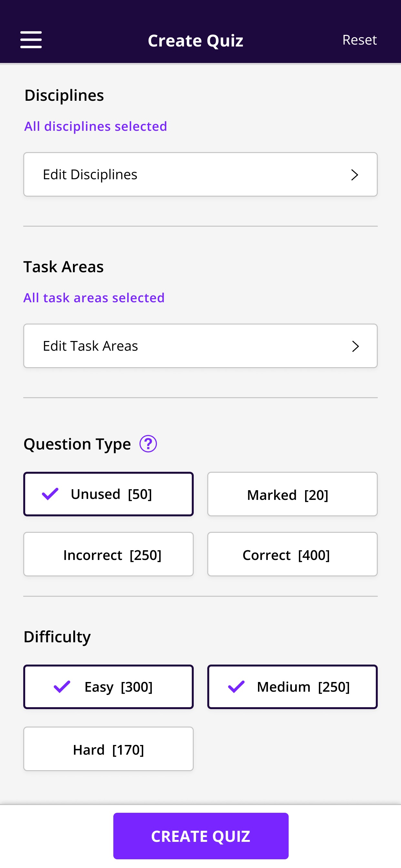This screenshot has height=868, width=401.
Task: Expand the Edit Disciplines row
Action: tap(200, 175)
